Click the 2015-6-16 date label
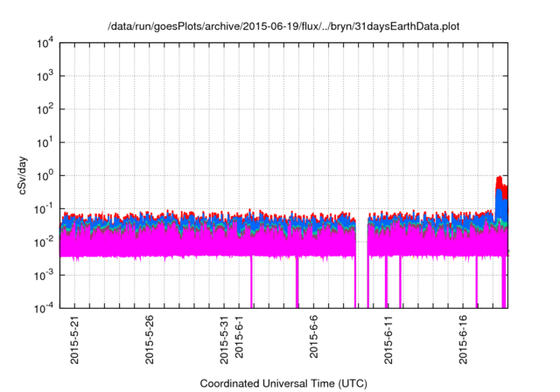The image size is (560, 392). [x=463, y=339]
